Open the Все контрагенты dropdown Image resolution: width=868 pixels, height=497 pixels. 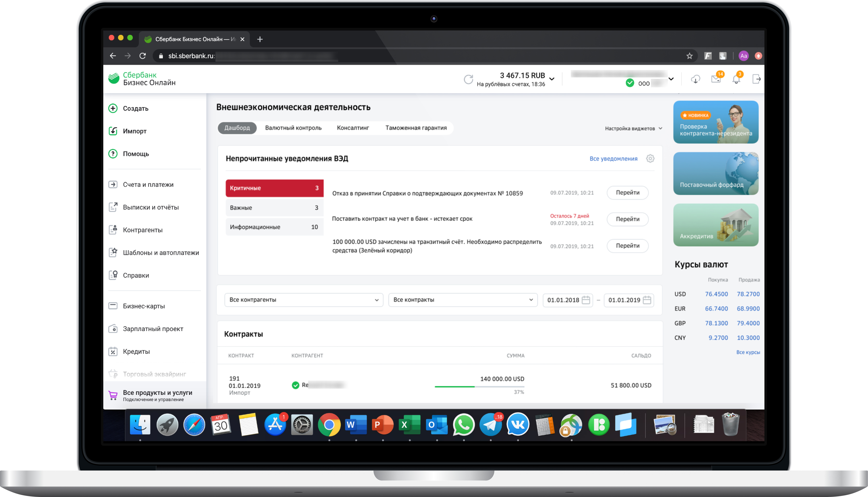pyautogui.click(x=304, y=300)
